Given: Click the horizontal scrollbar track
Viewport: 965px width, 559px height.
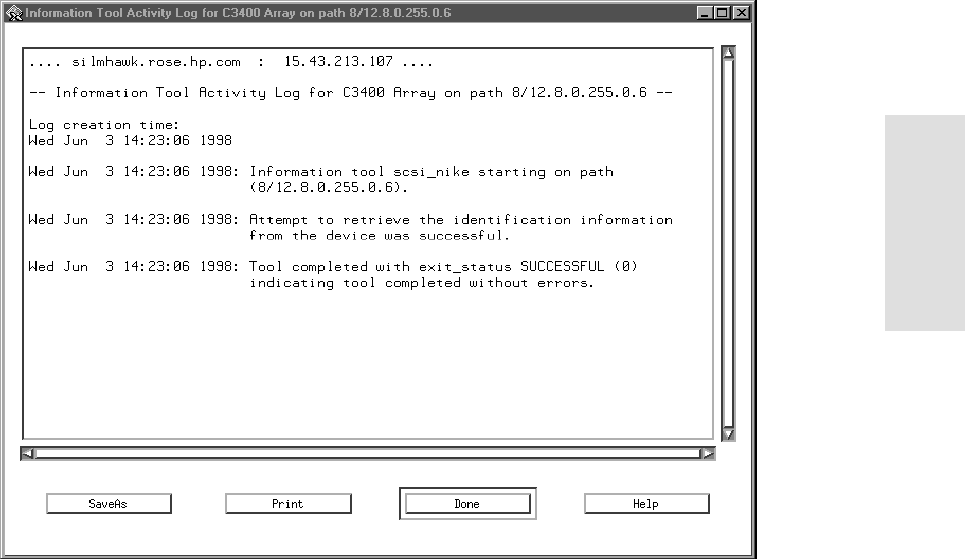Looking at the screenshot, I should [368, 454].
